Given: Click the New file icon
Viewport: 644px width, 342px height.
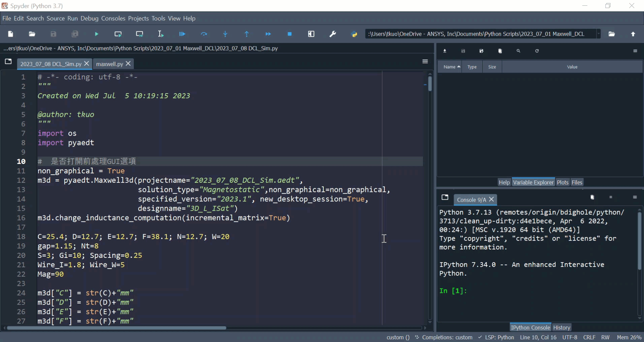Looking at the screenshot, I should (10, 34).
